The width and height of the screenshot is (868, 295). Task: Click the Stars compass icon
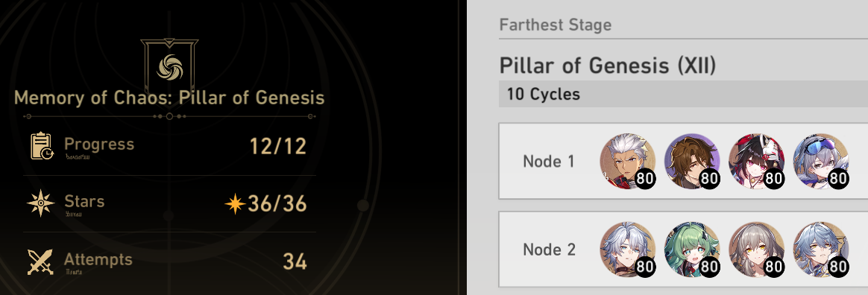pos(41,203)
